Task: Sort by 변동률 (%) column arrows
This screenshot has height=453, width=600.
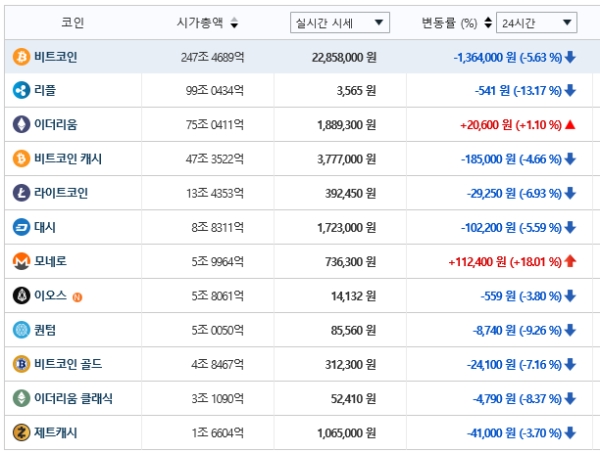Action: click(487, 23)
